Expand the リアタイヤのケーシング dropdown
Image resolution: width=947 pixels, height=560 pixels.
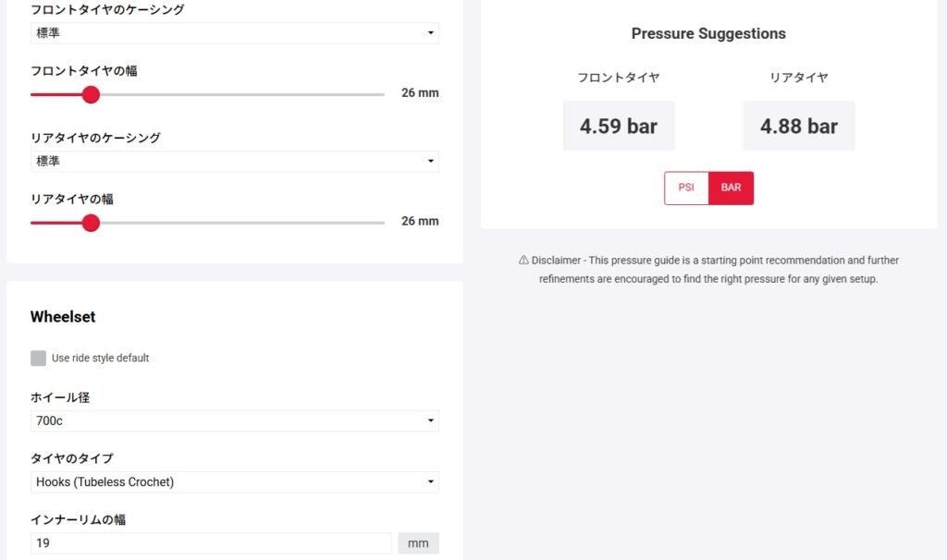pos(234,162)
